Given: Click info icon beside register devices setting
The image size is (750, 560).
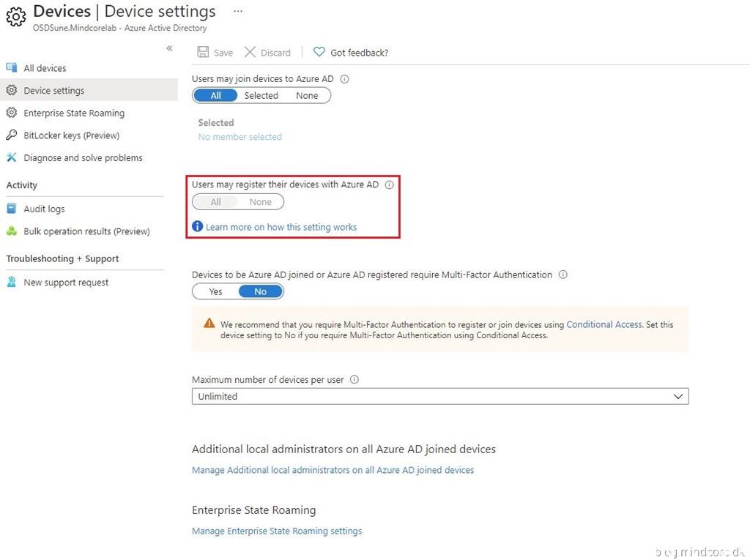Looking at the screenshot, I should coord(389,185).
